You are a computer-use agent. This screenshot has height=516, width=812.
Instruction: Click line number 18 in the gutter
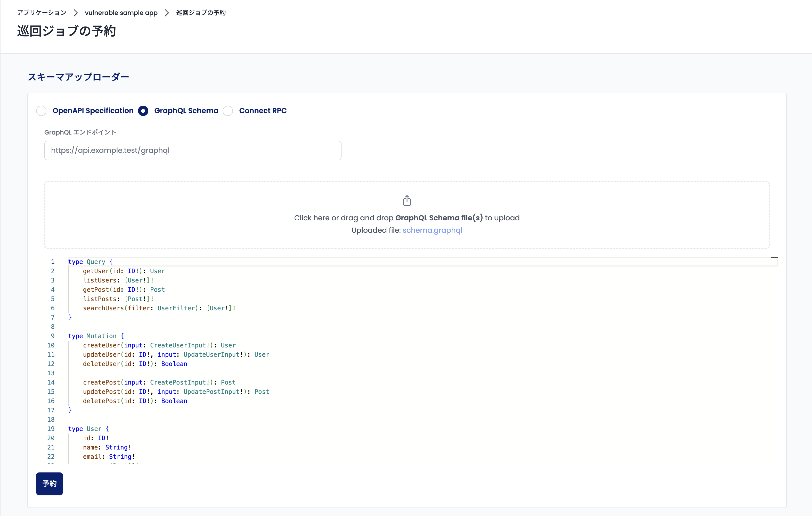click(x=51, y=420)
